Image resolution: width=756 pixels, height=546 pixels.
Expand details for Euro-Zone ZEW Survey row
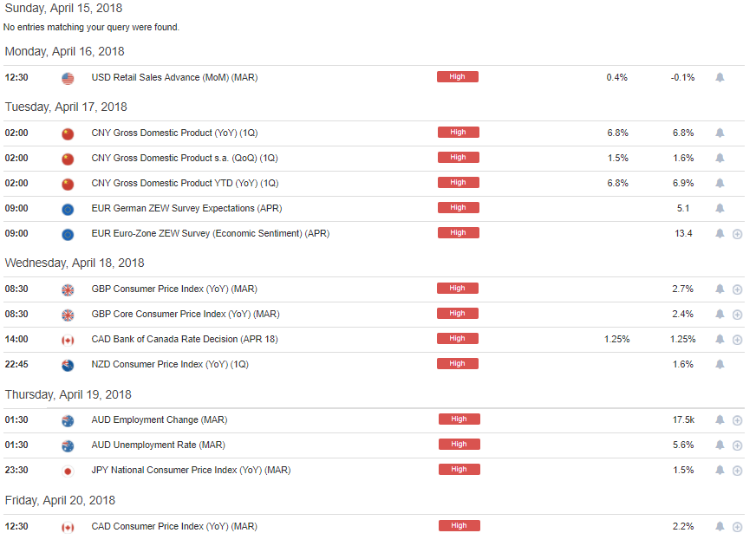[737, 234]
